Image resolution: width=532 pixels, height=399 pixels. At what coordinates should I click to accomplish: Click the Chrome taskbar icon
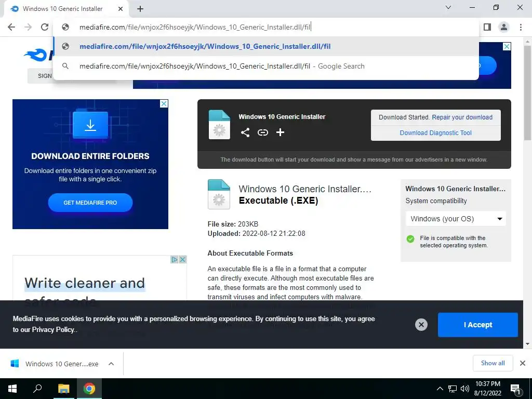pyautogui.click(x=89, y=389)
